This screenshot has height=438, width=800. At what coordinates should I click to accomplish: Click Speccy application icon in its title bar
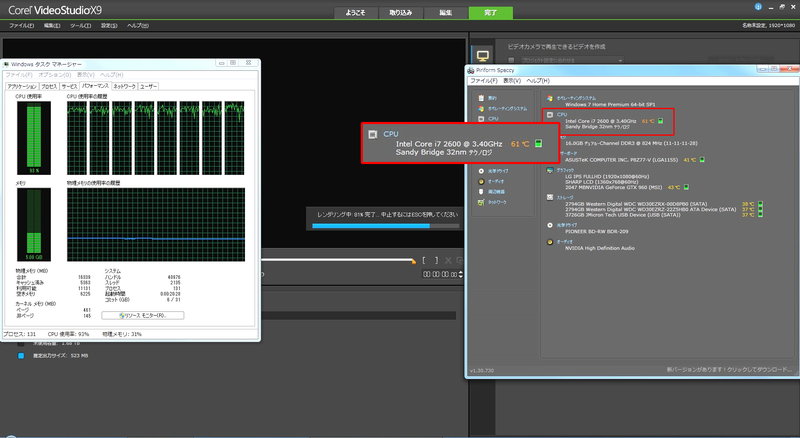tap(471, 70)
